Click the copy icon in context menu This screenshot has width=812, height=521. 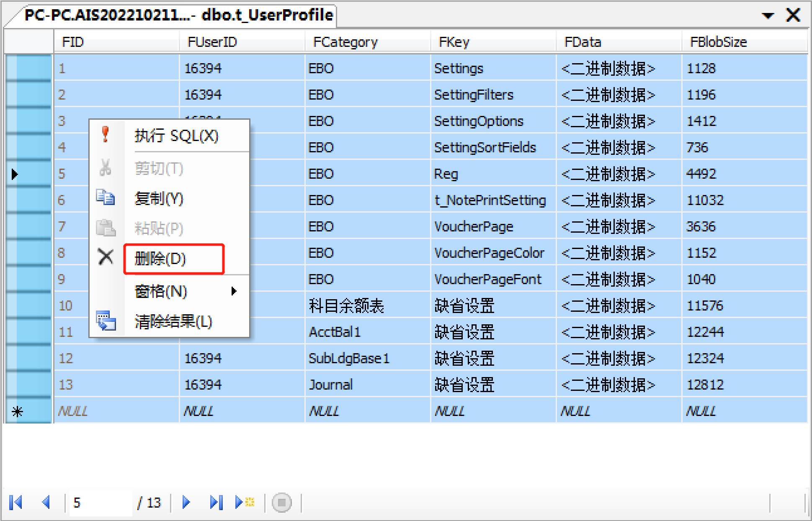click(106, 198)
